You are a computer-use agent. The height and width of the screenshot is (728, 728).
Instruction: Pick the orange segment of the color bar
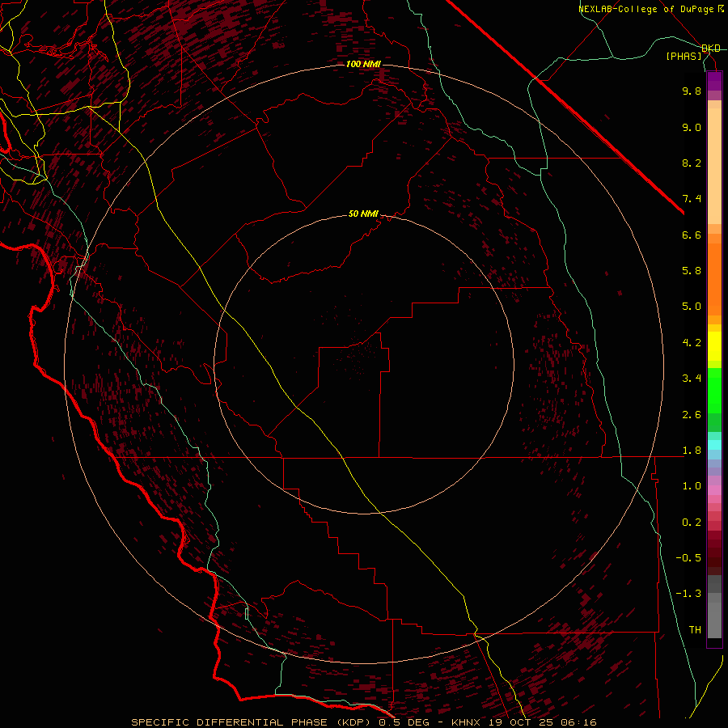point(714,278)
